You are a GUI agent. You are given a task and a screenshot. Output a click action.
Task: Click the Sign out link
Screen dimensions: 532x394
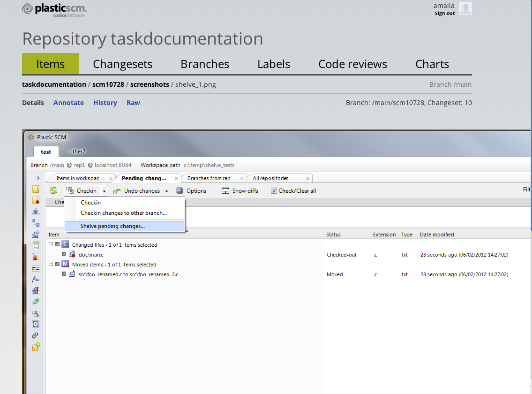coord(445,14)
